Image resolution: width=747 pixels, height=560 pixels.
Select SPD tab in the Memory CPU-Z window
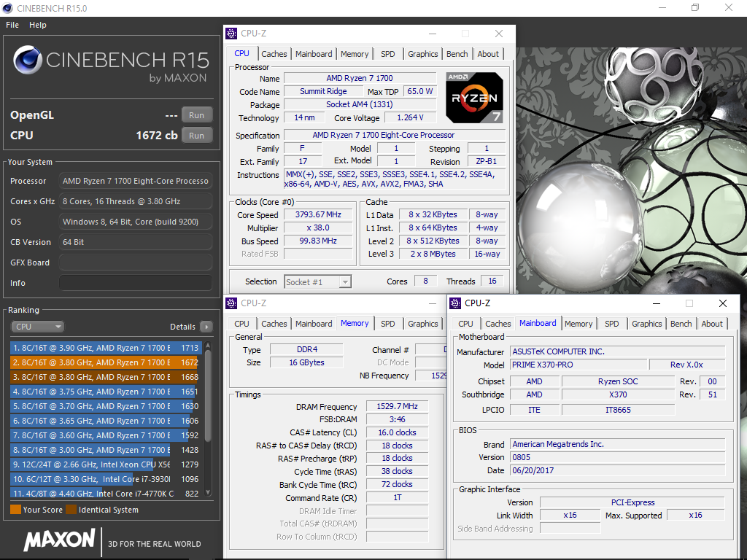388,324
